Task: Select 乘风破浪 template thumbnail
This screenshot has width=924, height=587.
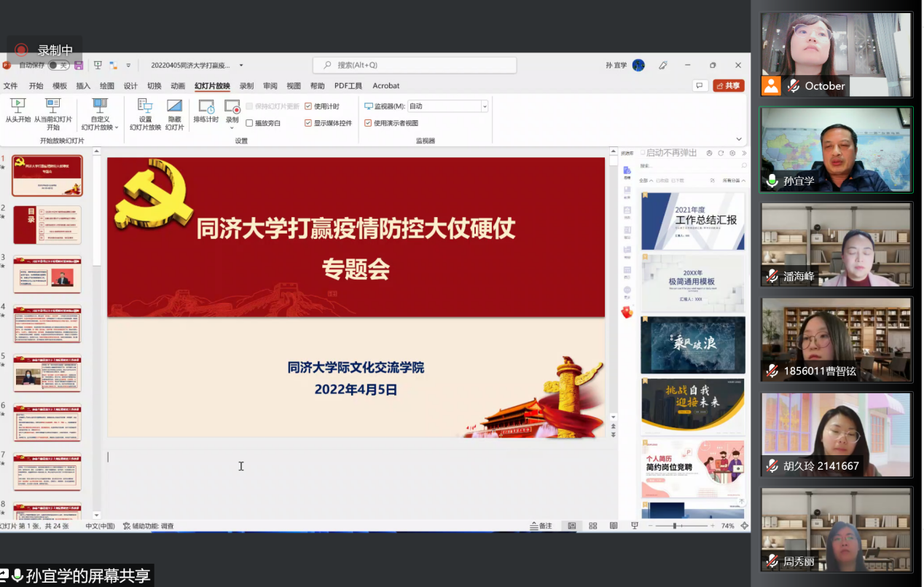Action: coord(693,344)
